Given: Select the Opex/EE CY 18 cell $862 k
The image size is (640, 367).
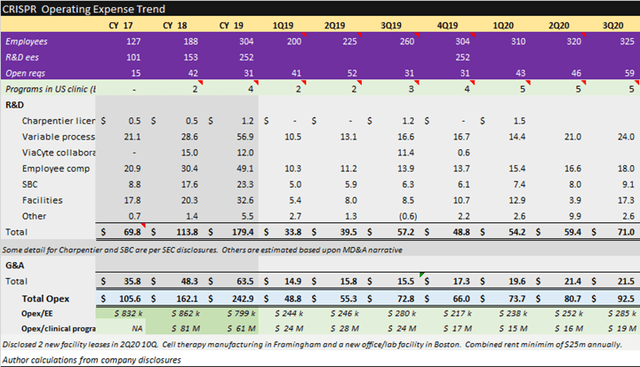Looking at the screenshot, I should 185,314.
